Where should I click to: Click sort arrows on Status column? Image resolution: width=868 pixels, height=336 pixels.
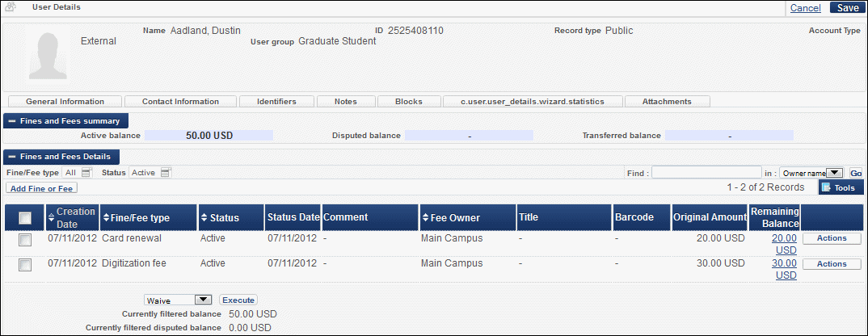pyautogui.click(x=204, y=218)
